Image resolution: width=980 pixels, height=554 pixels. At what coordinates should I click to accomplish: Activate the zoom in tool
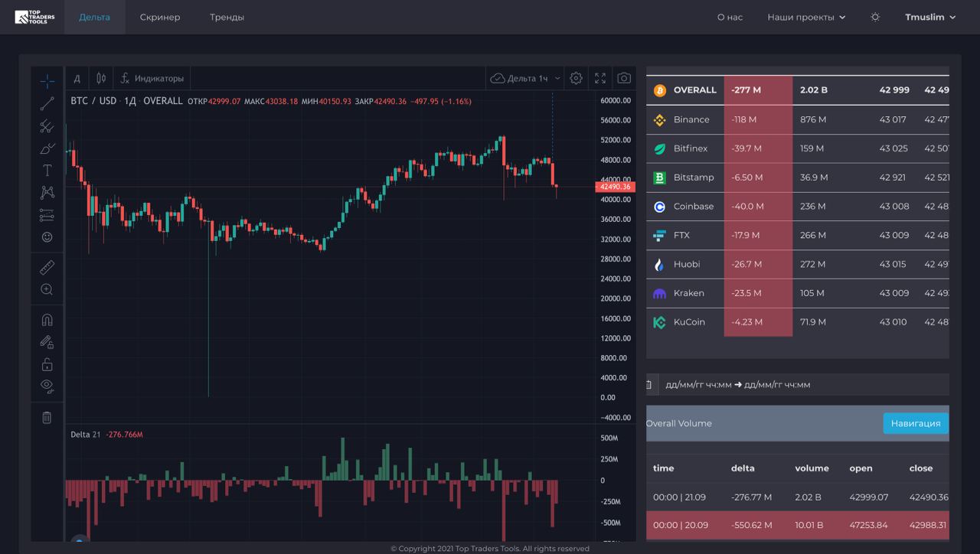tap(47, 289)
